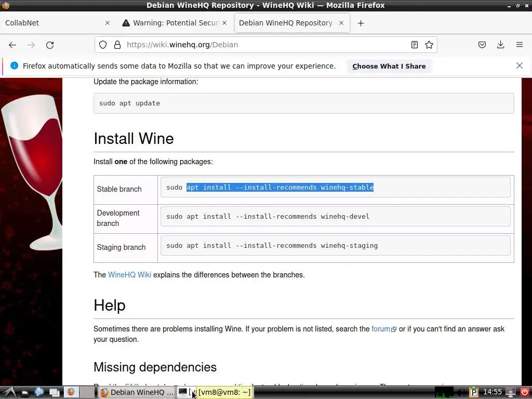The height and width of the screenshot is (399, 532).
Task: Click the show desktop taskbar icon
Action: tap(55, 393)
